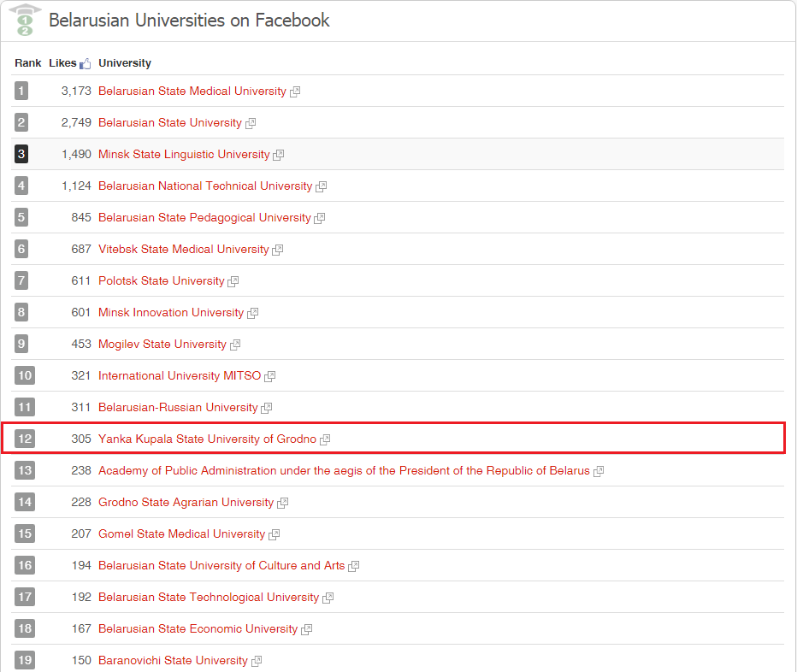
Task: Open the external link icon beside Baranovichi State University
Action: pos(257,661)
